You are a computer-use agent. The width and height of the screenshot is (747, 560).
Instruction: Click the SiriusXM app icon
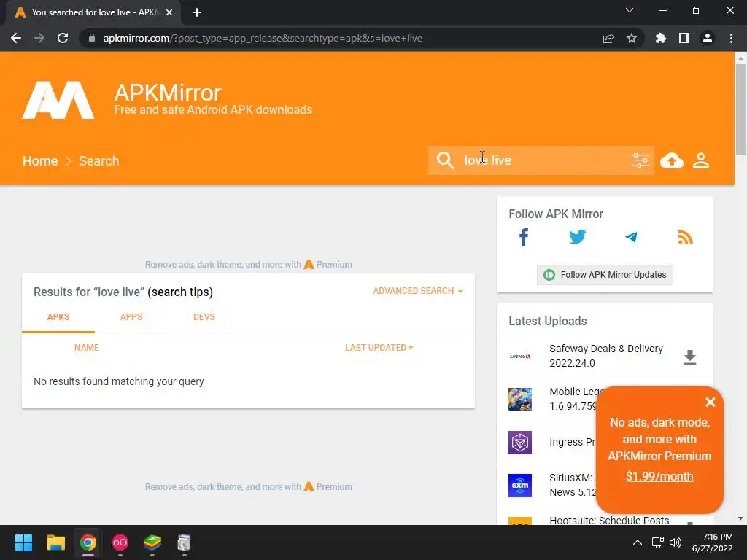click(x=519, y=485)
